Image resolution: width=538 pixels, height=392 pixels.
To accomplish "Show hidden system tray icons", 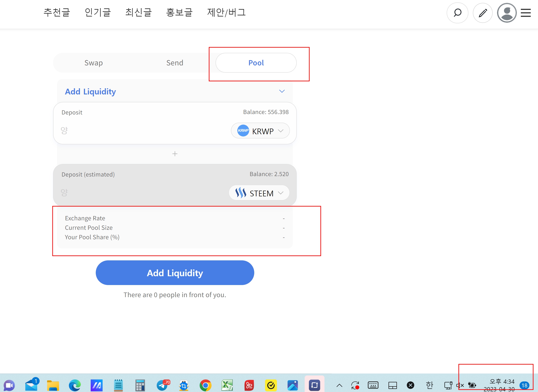I will (x=339, y=385).
